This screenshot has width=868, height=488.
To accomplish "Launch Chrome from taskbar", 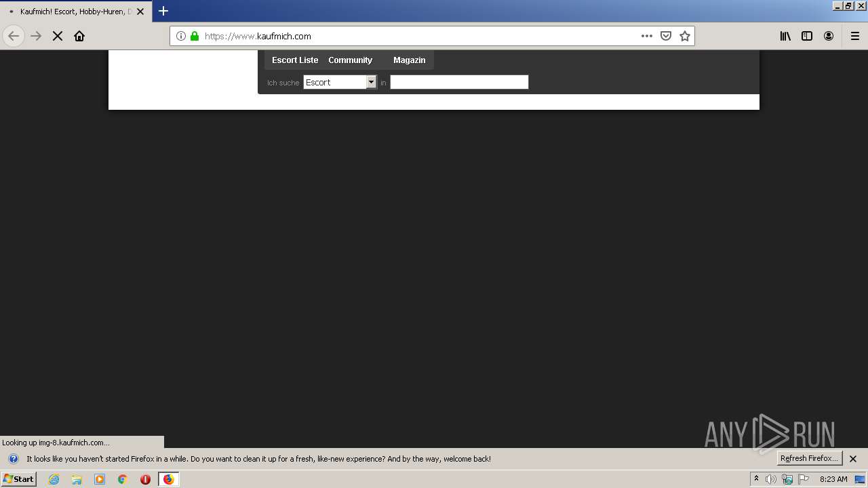I will coord(123,479).
